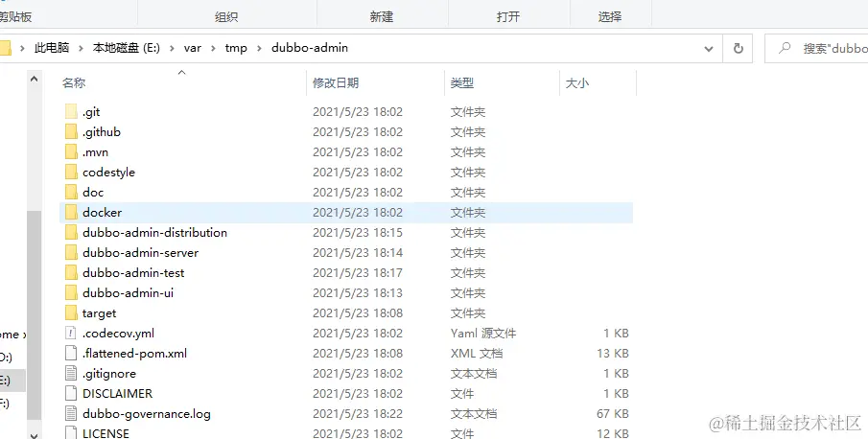The width and height of the screenshot is (868, 439).
Task: Select the dubbo-admin-ui folder name
Action: 128,292
